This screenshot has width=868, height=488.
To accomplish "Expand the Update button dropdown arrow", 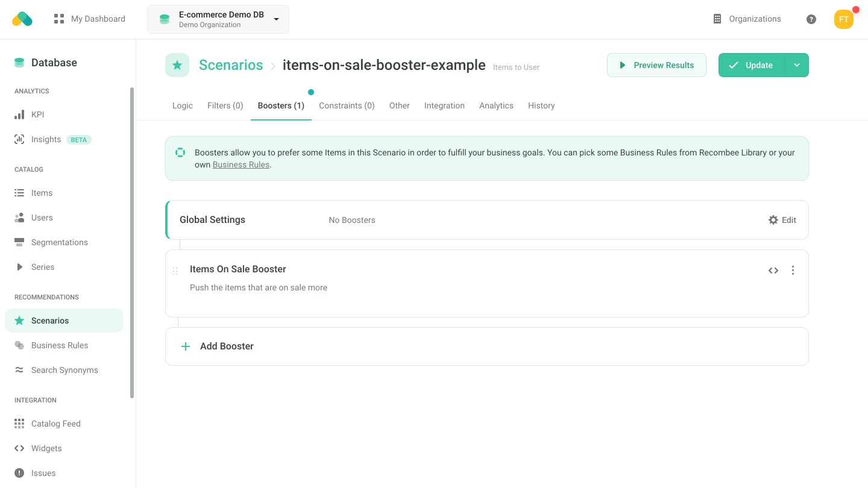I will tap(797, 65).
